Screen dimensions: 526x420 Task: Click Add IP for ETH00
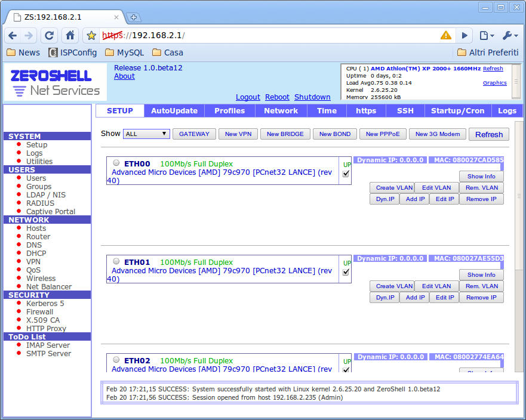click(414, 199)
